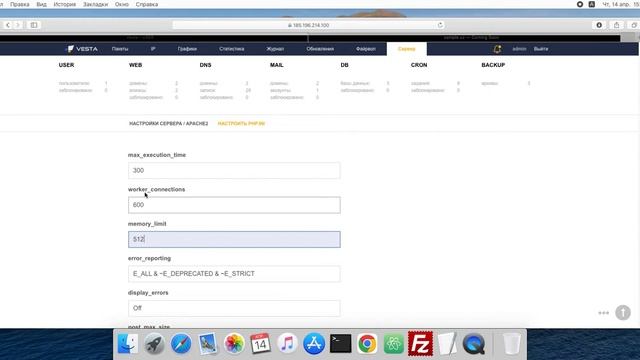Viewport: 640px width, 360px height.
Task: Go back with the Safari back arrow
Action: [8, 25]
